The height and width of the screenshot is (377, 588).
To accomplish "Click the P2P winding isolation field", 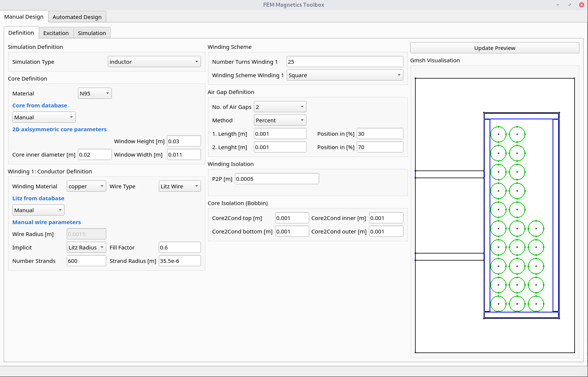I will pos(277,179).
